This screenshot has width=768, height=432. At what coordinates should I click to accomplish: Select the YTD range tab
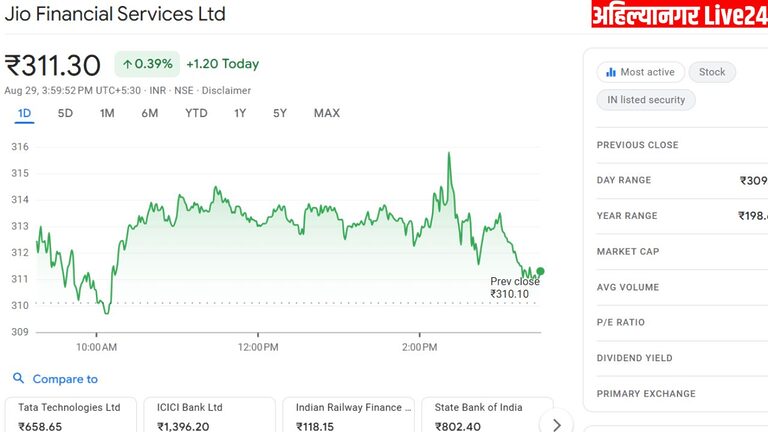click(x=196, y=113)
